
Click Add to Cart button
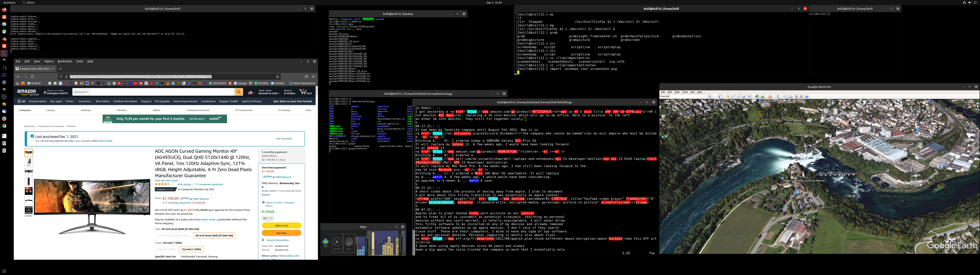(x=281, y=226)
